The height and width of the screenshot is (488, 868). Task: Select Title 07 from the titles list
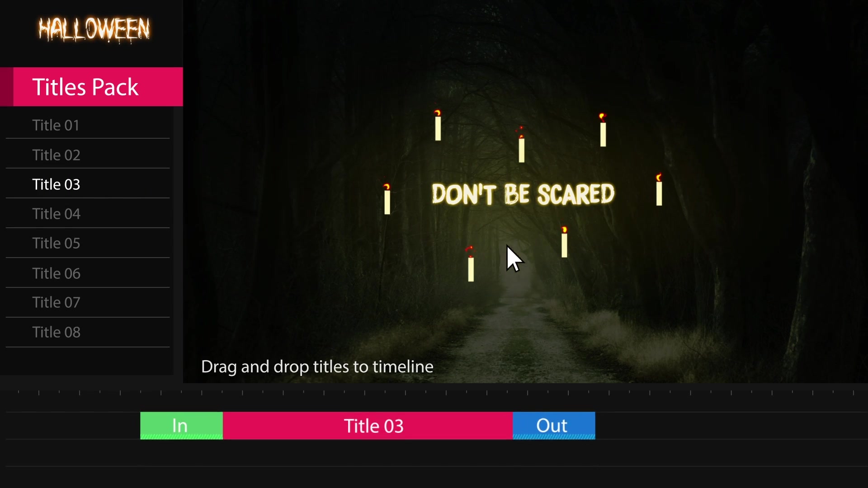(x=56, y=302)
